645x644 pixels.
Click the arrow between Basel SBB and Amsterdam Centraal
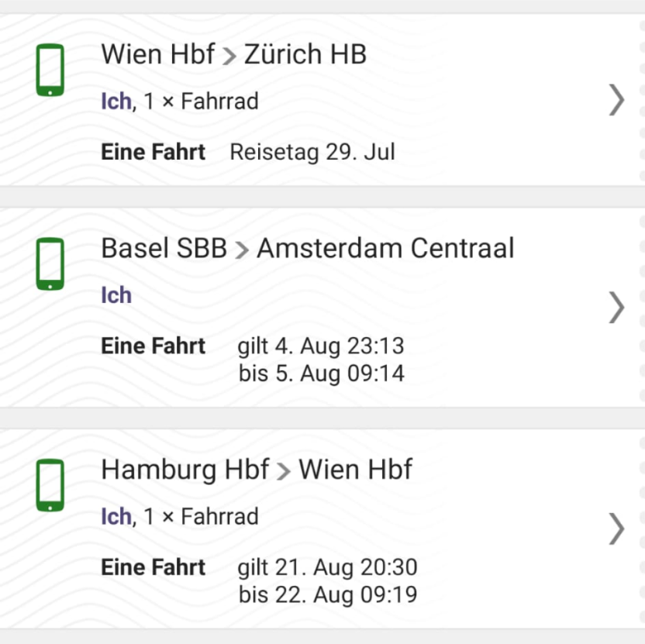242,250
